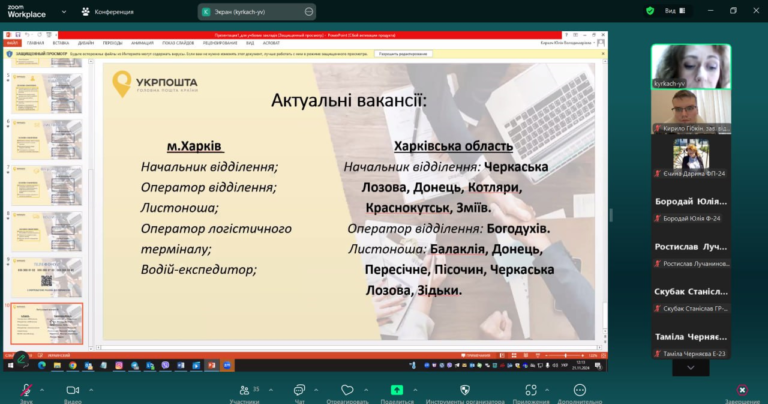The image size is (768, 404).
Task: Open Microsoft Edge in shared taskbar
Action: pyautogui.click(x=42, y=365)
